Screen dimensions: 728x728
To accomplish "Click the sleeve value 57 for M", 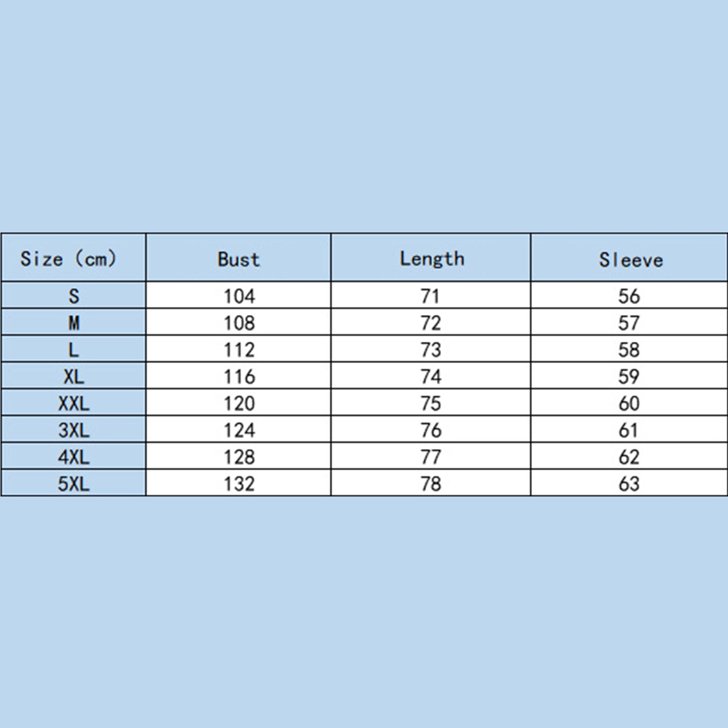I will pyautogui.click(x=629, y=323).
